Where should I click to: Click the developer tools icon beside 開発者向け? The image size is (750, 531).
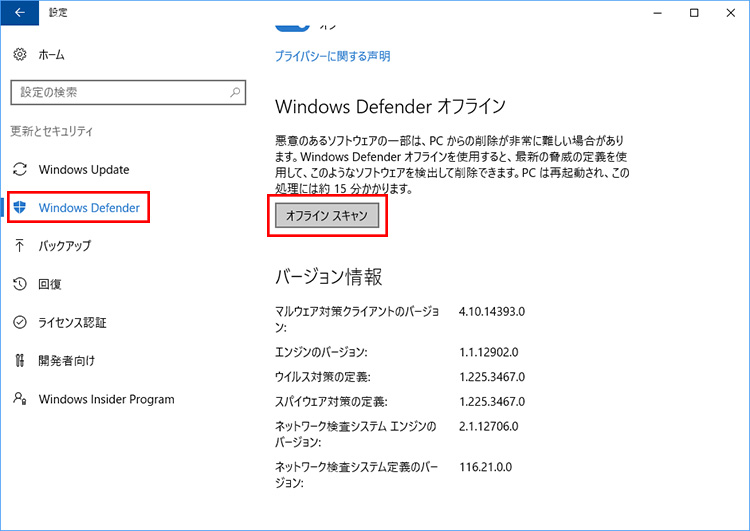point(19,360)
